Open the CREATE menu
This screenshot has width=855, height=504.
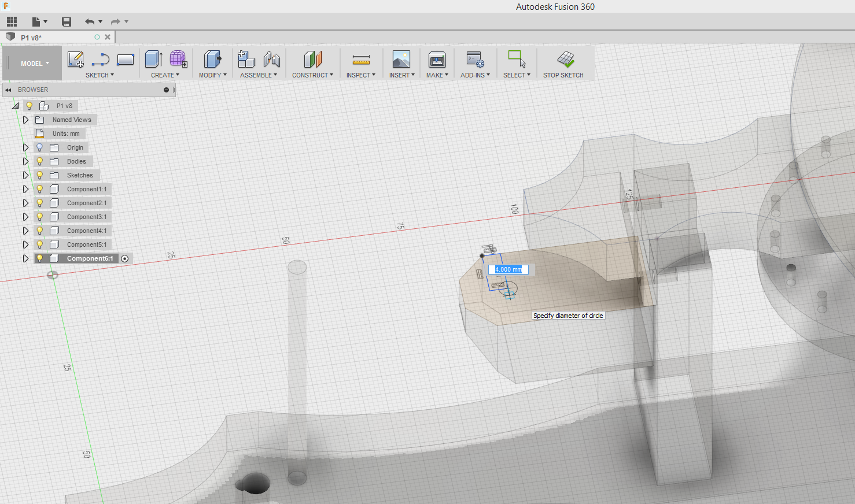165,75
